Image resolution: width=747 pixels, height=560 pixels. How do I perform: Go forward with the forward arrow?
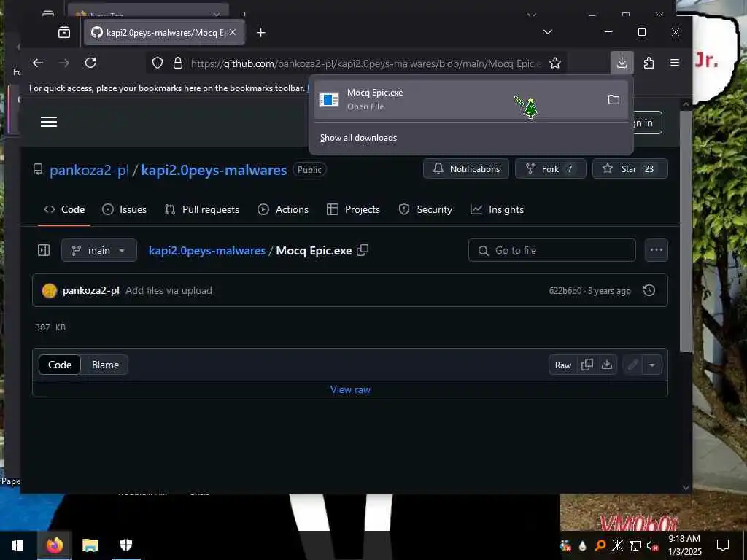click(x=64, y=63)
